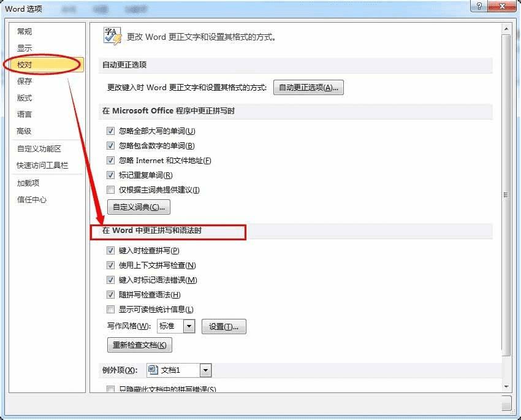The width and height of the screenshot is (521, 420).
Task: Click the scrollbar down arrow
Action: (506, 386)
